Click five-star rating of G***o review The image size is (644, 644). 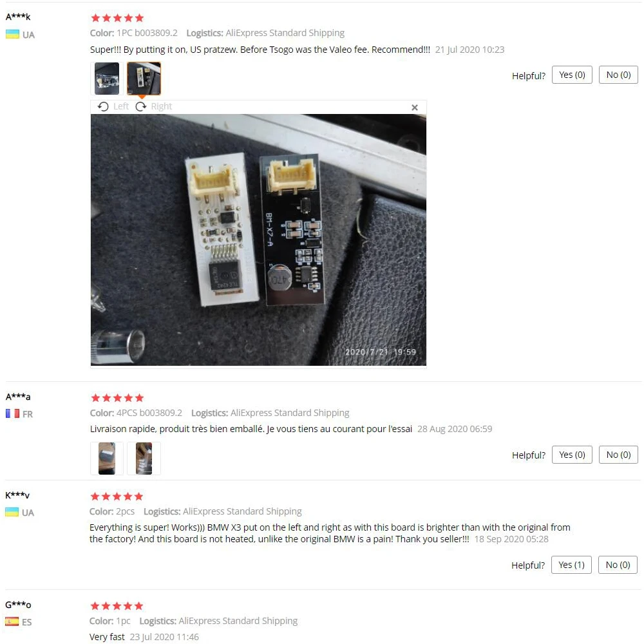coord(117,606)
